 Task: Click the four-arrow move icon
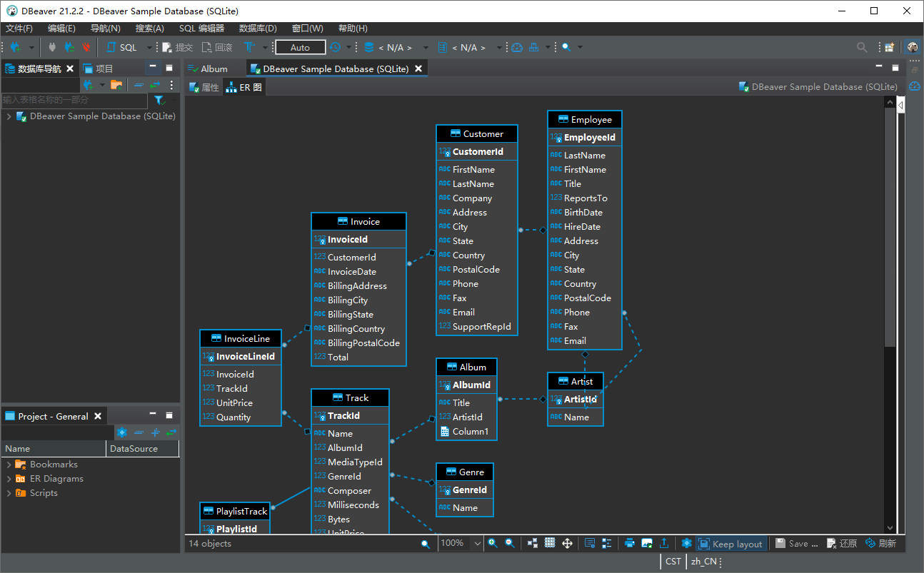pos(568,543)
